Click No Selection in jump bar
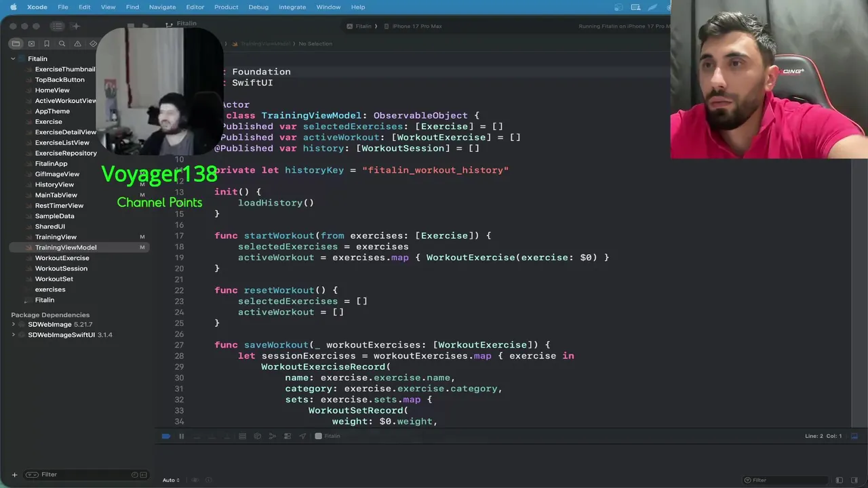This screenshot has width=868, height=488. tap(315, 44)
